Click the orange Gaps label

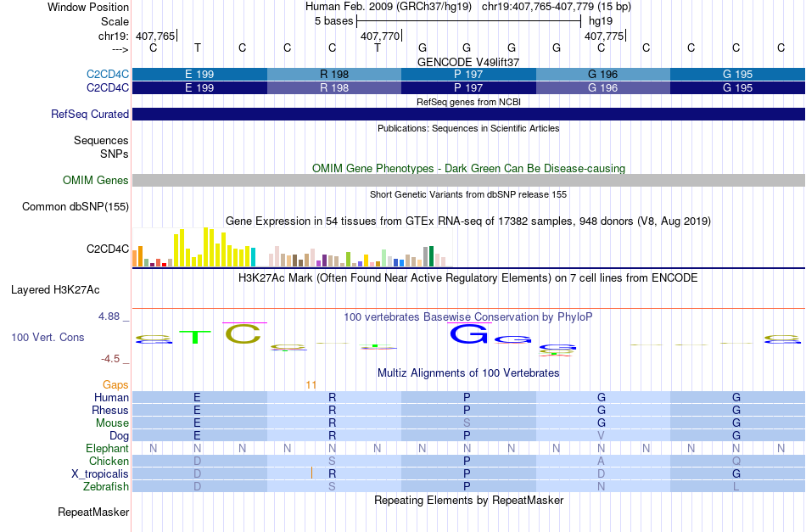point(115,384)
